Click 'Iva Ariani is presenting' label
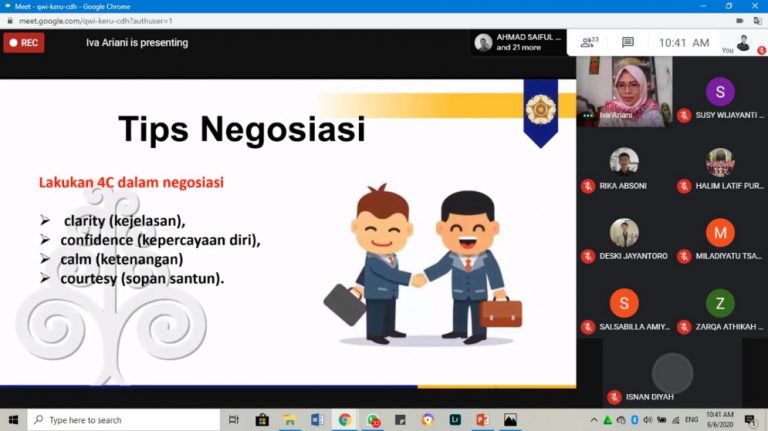Screen dimensions: 768x431 [137, 43]
